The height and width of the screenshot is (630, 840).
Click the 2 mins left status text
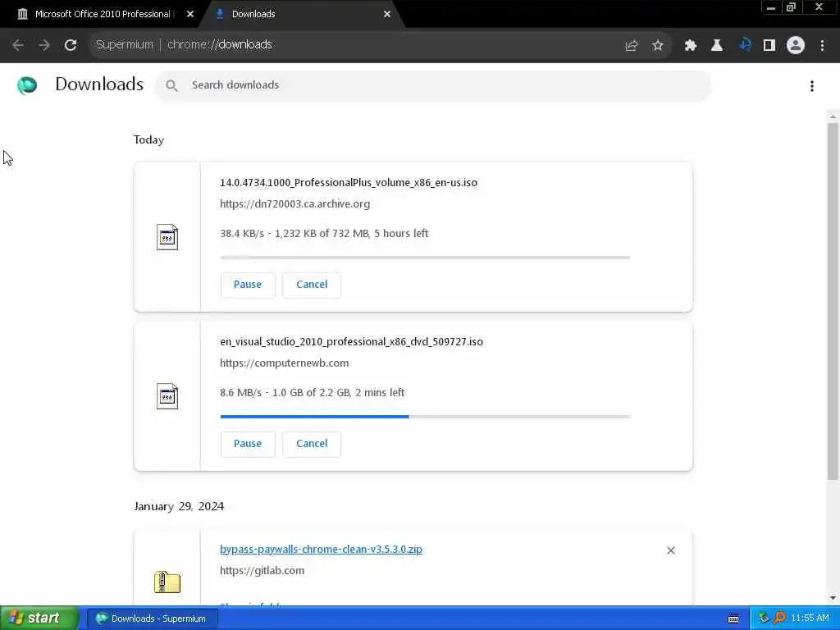380,393
